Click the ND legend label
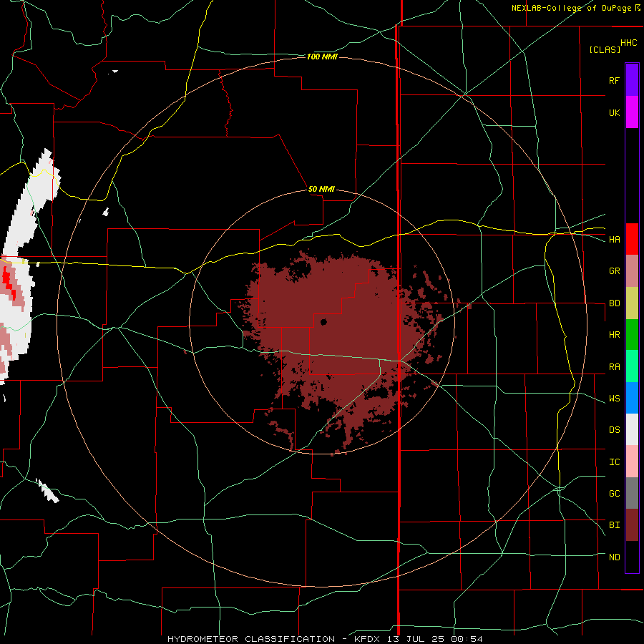The width and height of the screenshot is (644, 644). pyautogui.click(x=614, y=557)
